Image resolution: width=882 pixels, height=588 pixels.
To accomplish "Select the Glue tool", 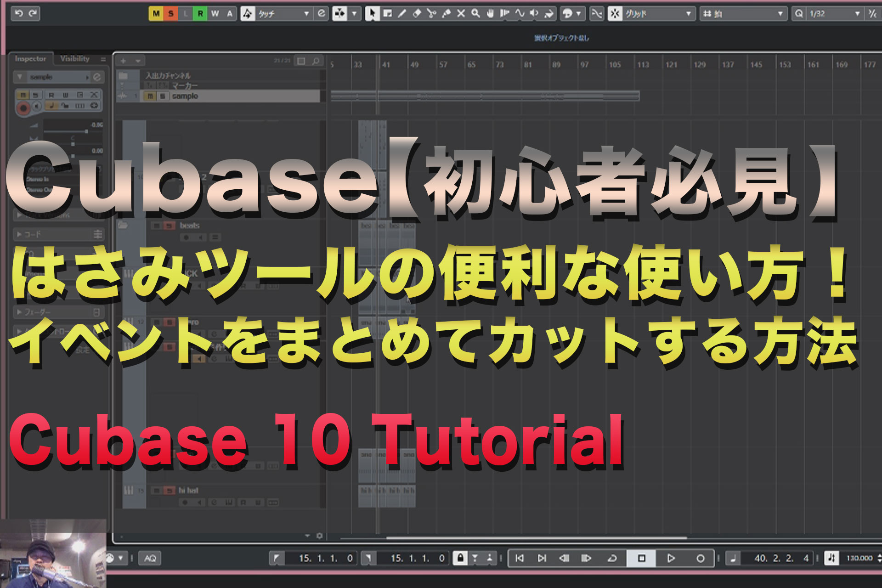I will coord(446,14).
